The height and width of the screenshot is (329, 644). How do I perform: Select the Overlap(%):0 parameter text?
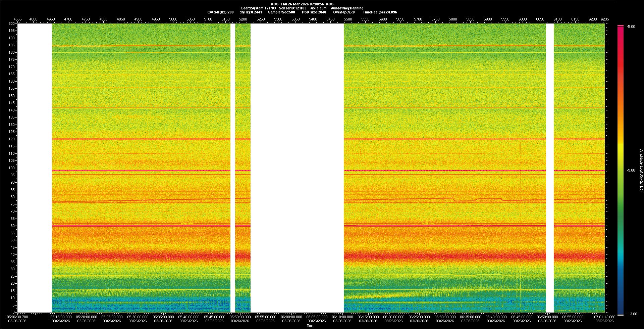point(344,12)
